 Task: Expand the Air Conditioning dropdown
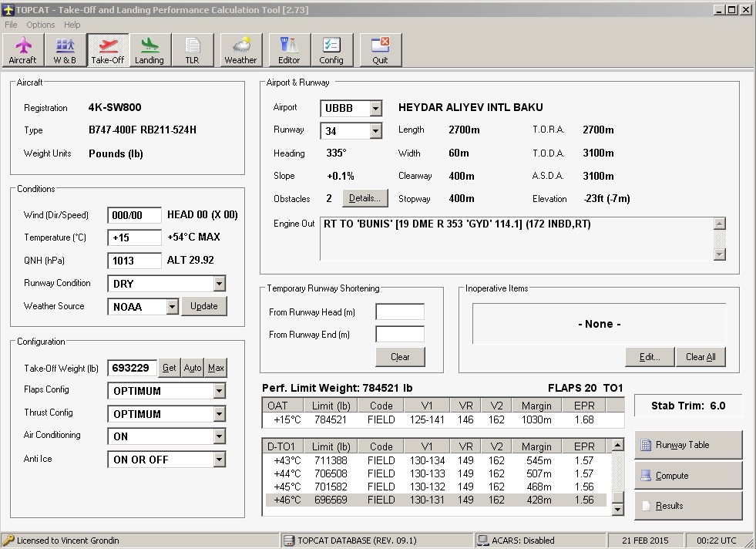tap(220, 436)
